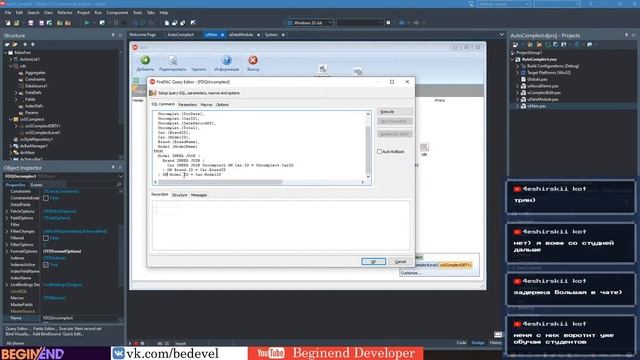This screenshot has height=360, width=640.
Task: Click the green plus Добавить icon on the form
Action: (145, 60)
